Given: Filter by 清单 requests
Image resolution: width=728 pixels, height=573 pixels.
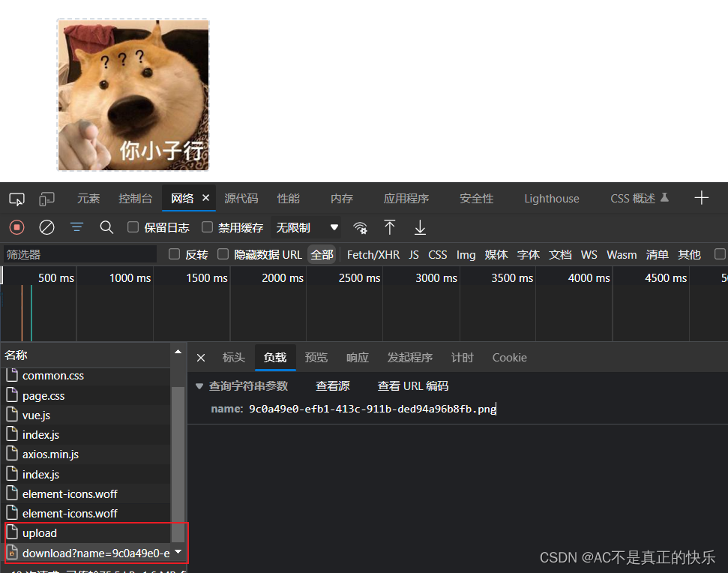Looking at the screenshot, I should click(x=657, y=255).
